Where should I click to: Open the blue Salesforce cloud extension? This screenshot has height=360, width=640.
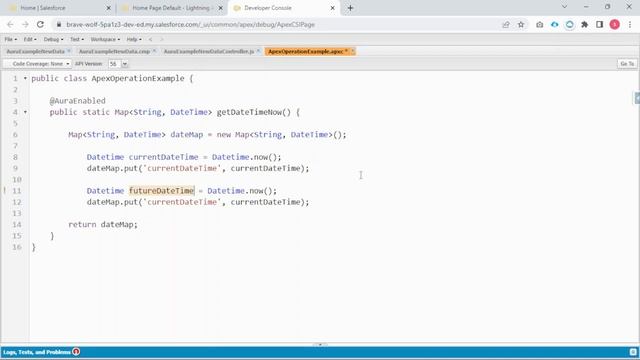click(x=554, y=24)
